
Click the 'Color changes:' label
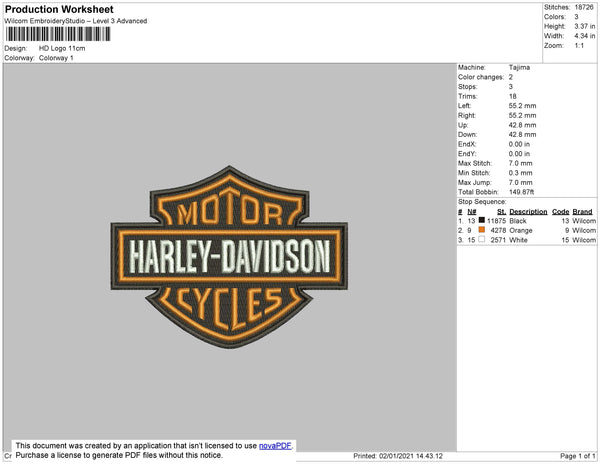click(x=481, y=77)
